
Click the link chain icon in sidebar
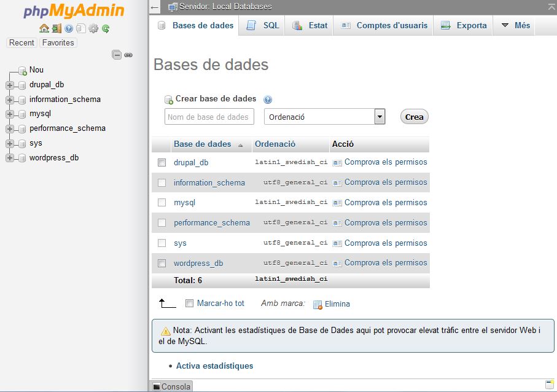[x=128, y=55]
